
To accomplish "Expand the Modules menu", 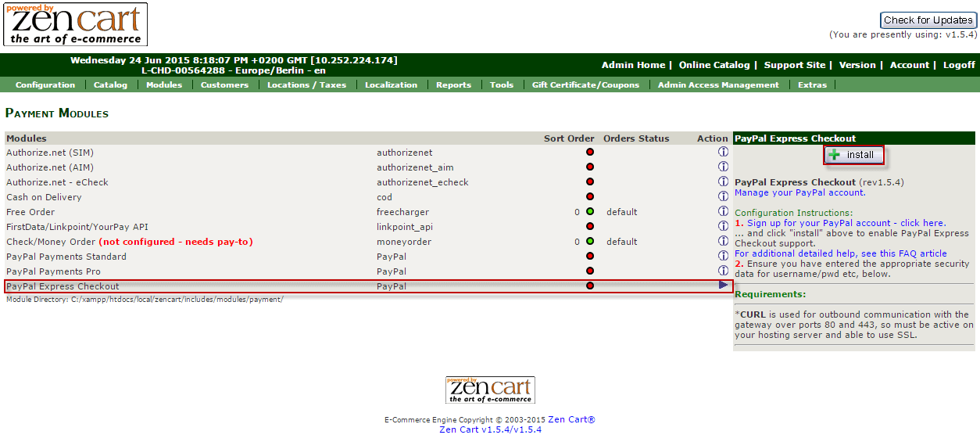I will [x=164, y=84].
